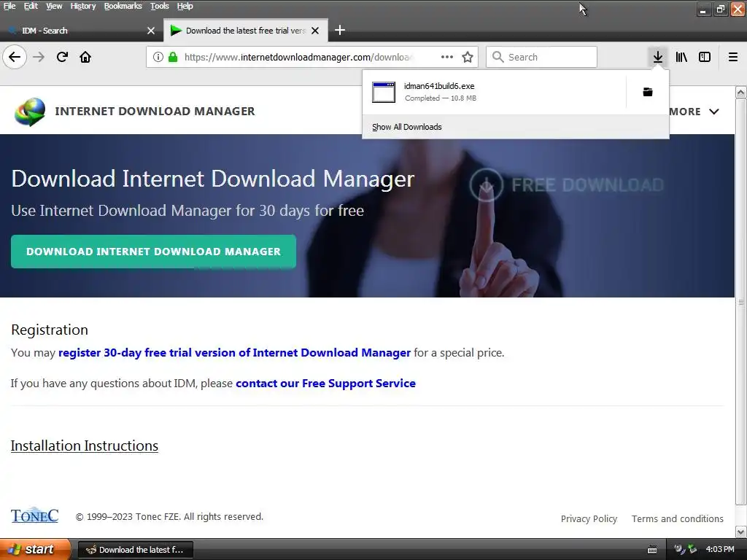Click the vertical scrollbar thumb
Image resolution: width=747 pixels, height=560 pixels.
741,301
